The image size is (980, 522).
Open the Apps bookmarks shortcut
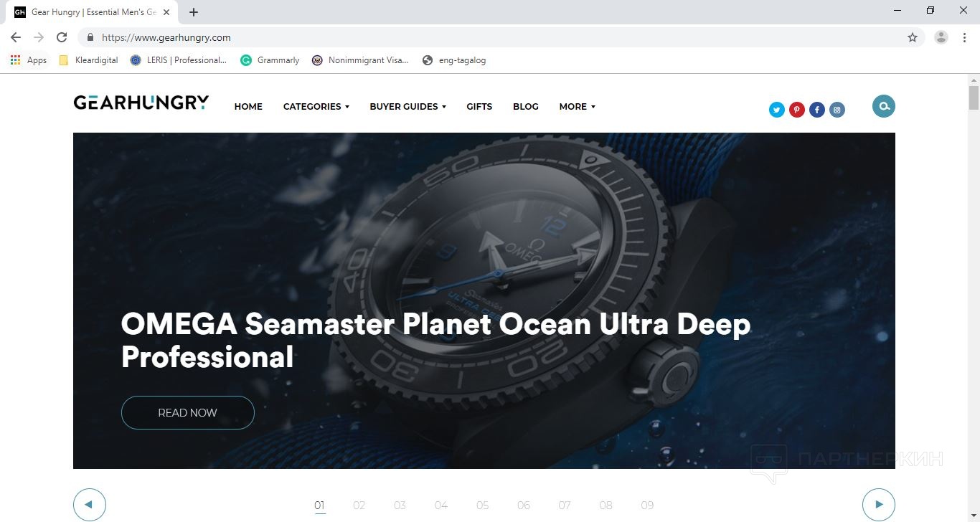pos(29,60)
